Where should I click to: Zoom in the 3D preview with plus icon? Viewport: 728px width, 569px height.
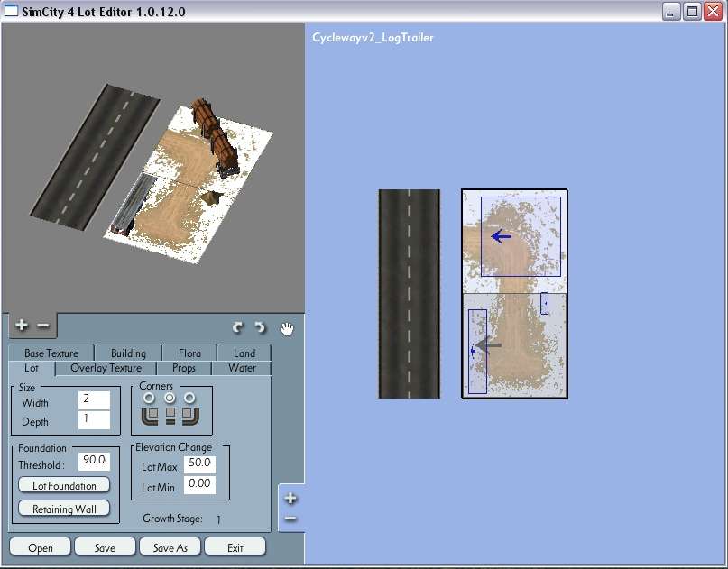tap(22, 325)
